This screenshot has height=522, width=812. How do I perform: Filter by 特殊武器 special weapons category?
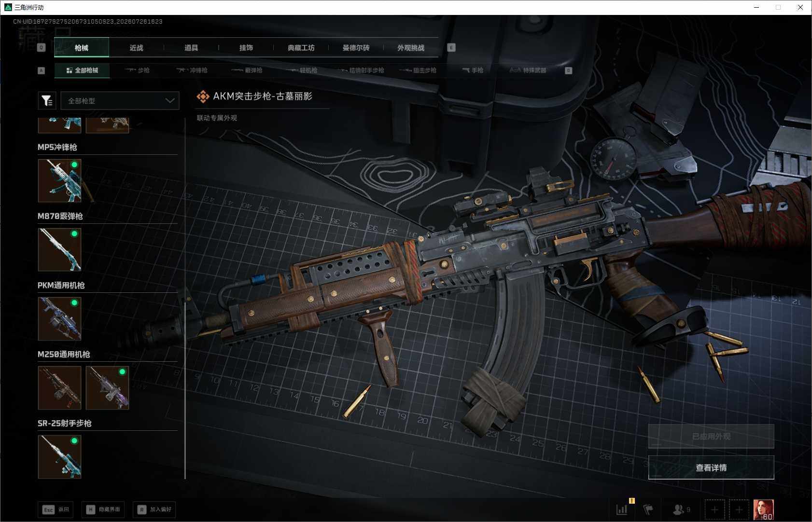coord(528,70)
